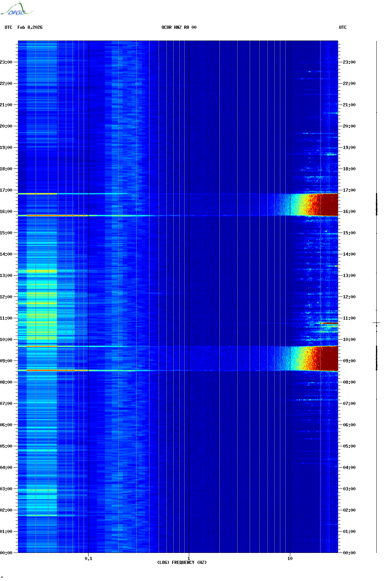Click the left axis 06:00 time label
392x581 pixels.
(6, 425)
